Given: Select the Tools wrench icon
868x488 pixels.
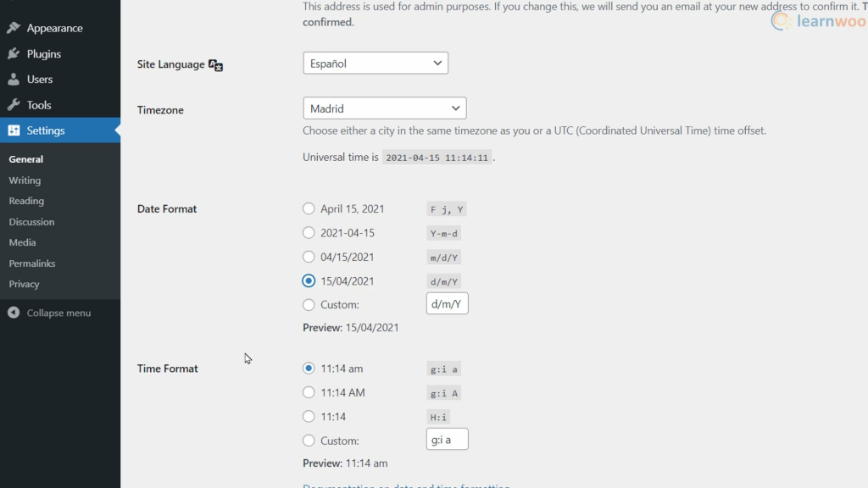Looking at the screenshot, I should [14, 103].
